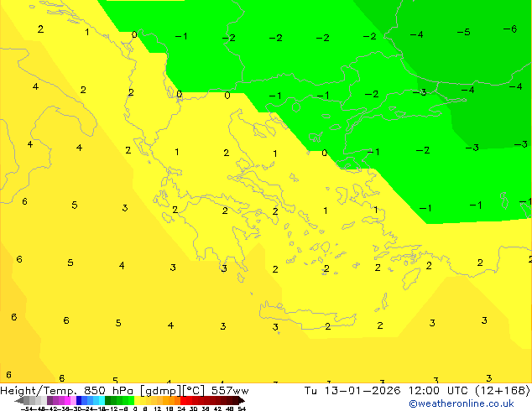Click the '(12+168)' forecast hour text
This screenshot has width=532, height=411.
point(503,391)
